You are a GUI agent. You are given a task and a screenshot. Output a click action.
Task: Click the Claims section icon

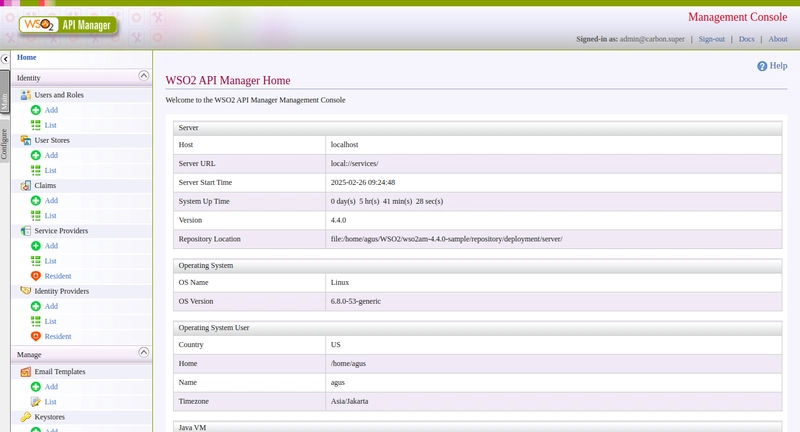pyautogui.click(x=26, y=186)
